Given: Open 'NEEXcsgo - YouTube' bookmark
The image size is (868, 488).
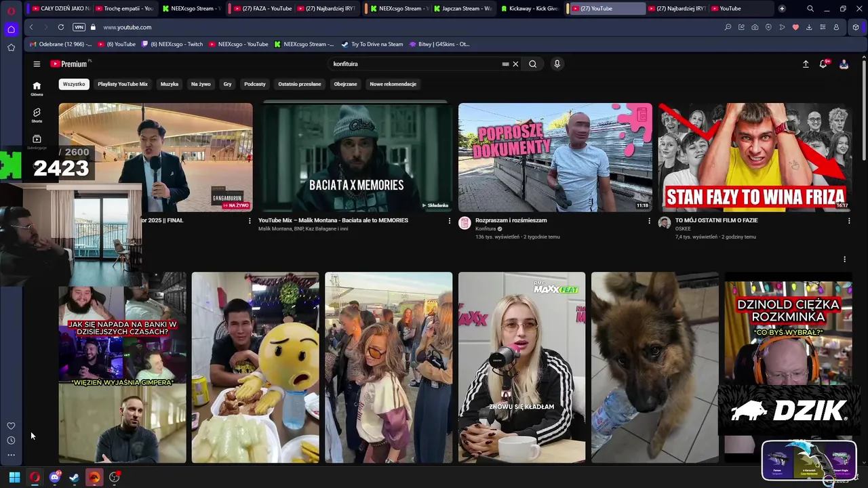Looking at the screenshot, I should coord(239,44).
